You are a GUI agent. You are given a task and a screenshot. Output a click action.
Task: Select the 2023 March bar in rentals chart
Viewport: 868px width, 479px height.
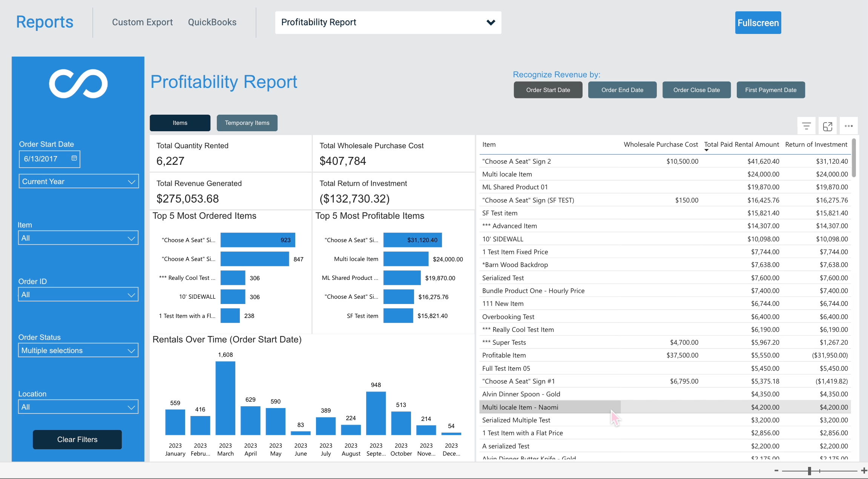(225, 398)
